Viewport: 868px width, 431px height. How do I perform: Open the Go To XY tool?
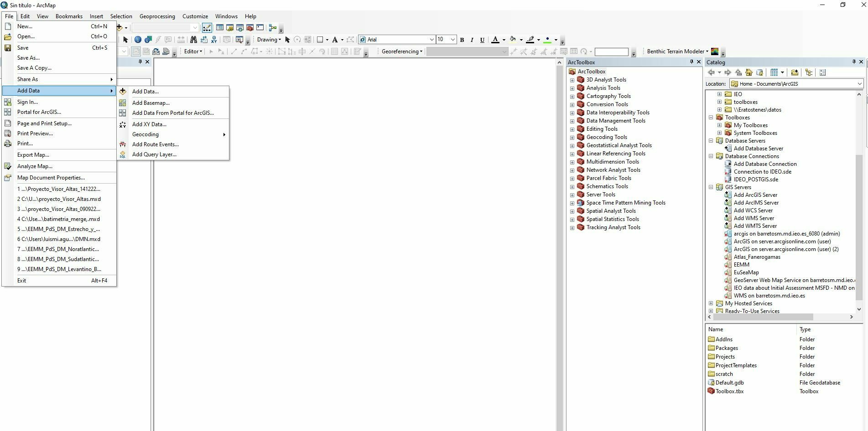[x=213, y=40]
